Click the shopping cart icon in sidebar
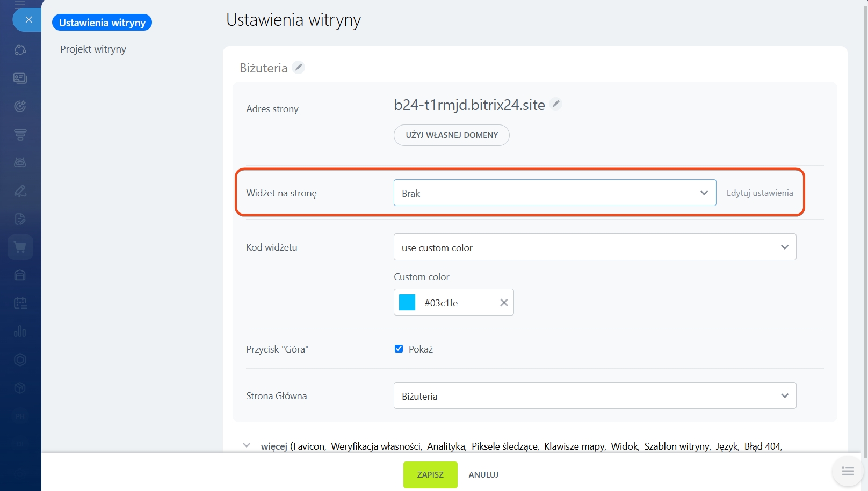Viewport: 868px width, 491px height. click(x=20, y=247)
